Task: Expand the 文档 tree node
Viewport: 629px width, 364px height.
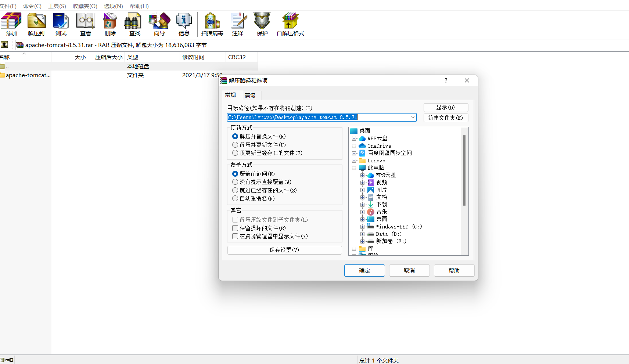Action: coord(363,197)
